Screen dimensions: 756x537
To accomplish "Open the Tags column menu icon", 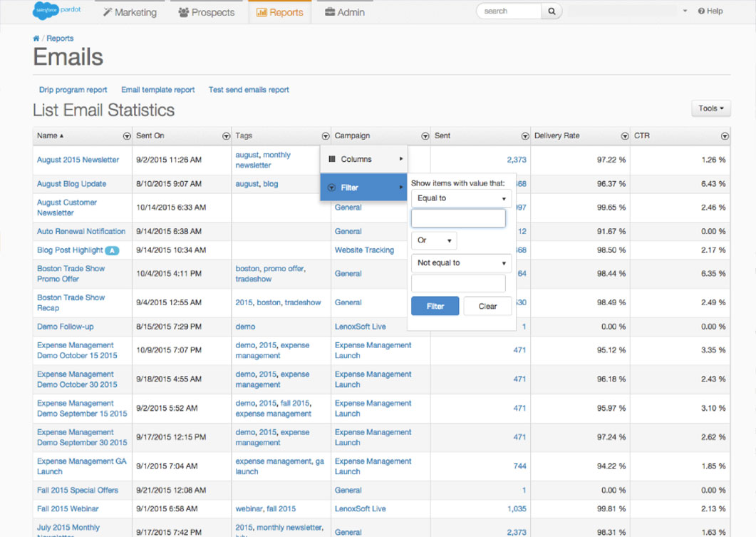I will point(326,136).
